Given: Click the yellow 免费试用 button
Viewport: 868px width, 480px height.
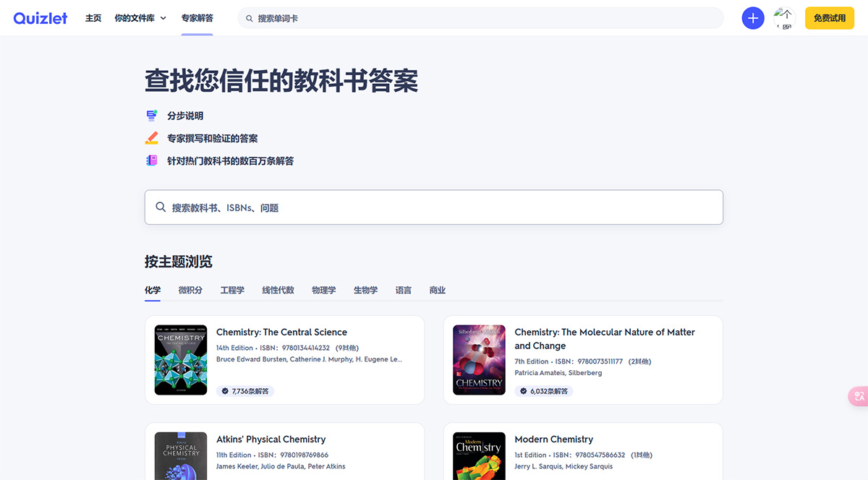Looking at the screenshot, I should 829,17.
